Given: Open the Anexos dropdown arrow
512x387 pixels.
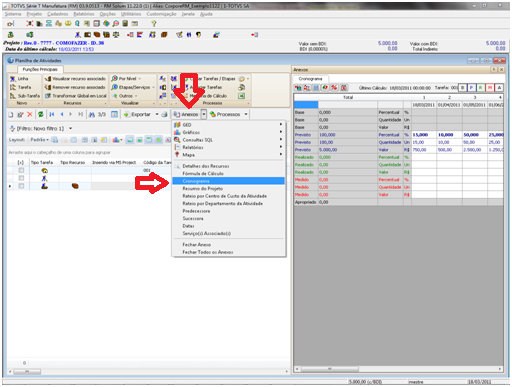Looking at the screenshot, I should pyautogui.click(x=203, y=114).
